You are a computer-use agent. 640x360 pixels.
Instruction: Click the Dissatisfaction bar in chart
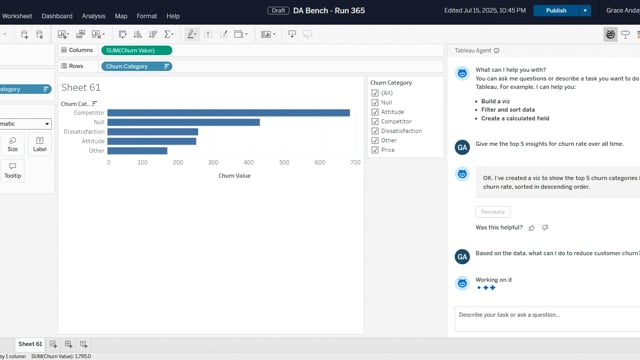pos(153,131)
